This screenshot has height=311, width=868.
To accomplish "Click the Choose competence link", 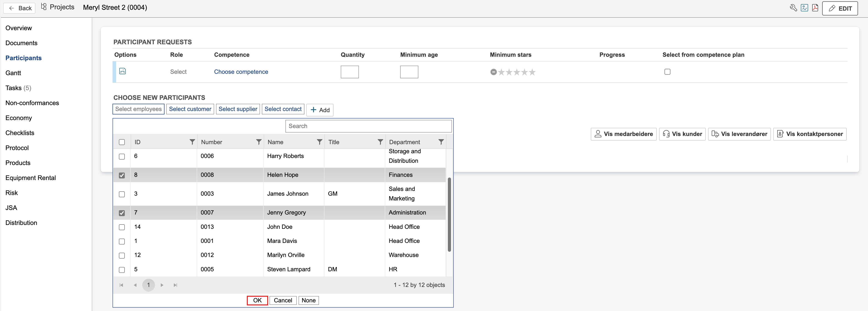I will pyautogui.click(x=241, y=72).
